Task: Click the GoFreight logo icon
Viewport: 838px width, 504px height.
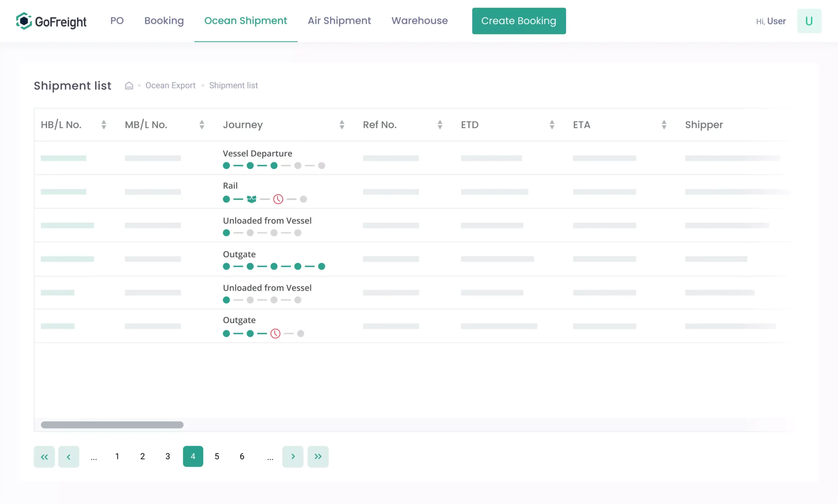Action: (x=24, y=21)
